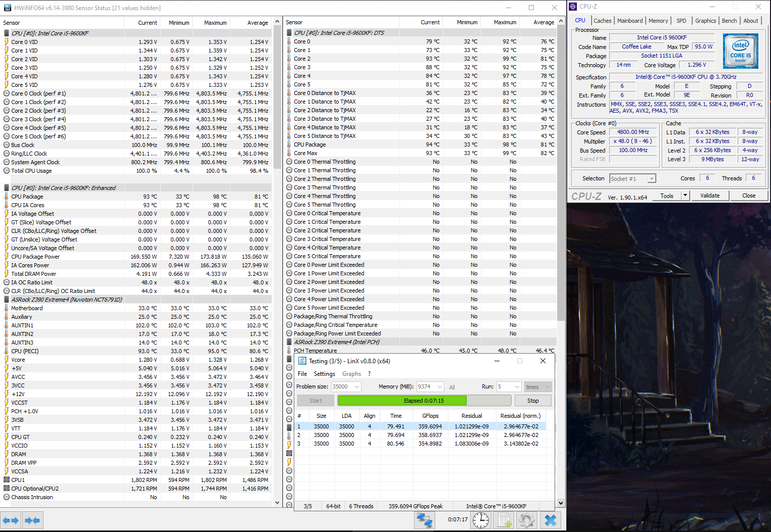Click the bolt icon beside DRAM voltage row
The width and height of the screenshot is (771, 532).
[7, 454]
